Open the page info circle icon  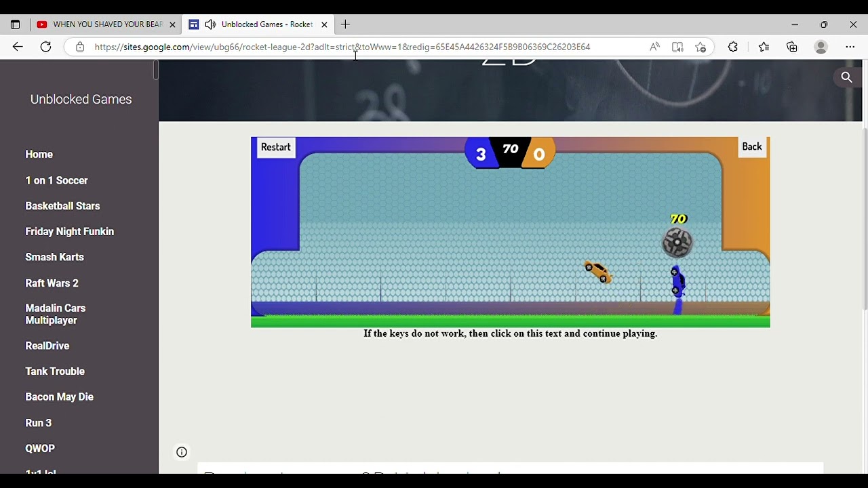(182, 452)
